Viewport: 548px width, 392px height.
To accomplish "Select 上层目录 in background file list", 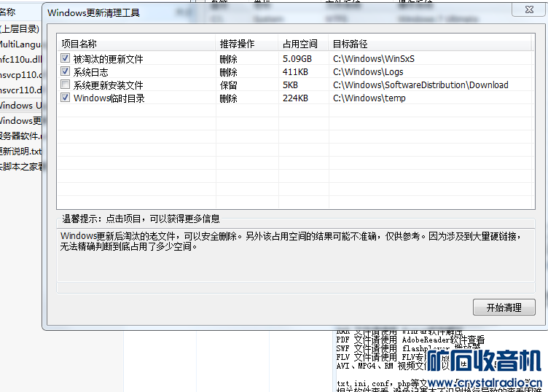I will 20,29.
